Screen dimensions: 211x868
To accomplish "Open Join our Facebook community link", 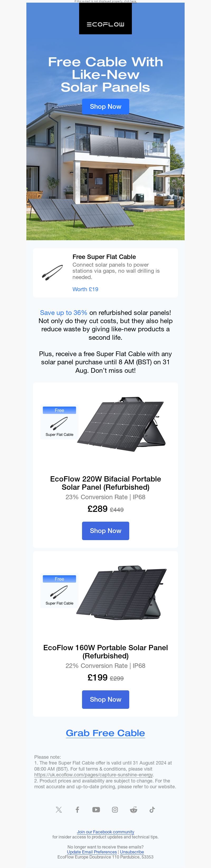I will 105,832.
